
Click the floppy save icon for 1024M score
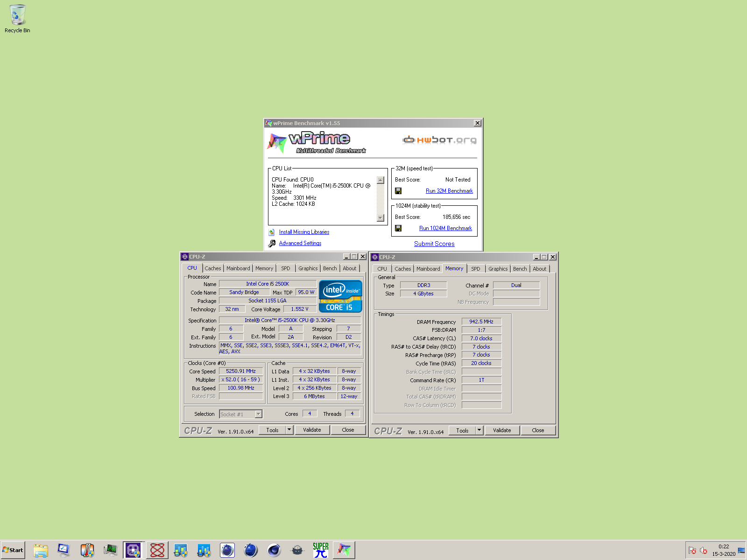point(398,228)
